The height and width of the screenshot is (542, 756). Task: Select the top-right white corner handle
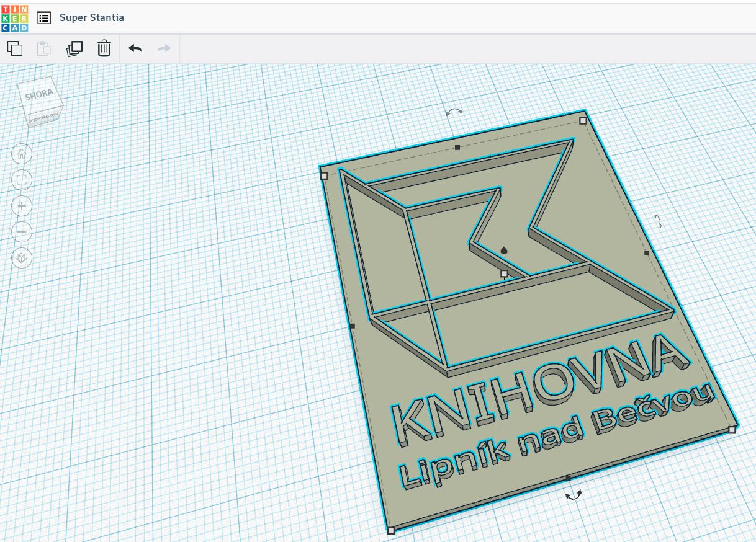point(583,120)
